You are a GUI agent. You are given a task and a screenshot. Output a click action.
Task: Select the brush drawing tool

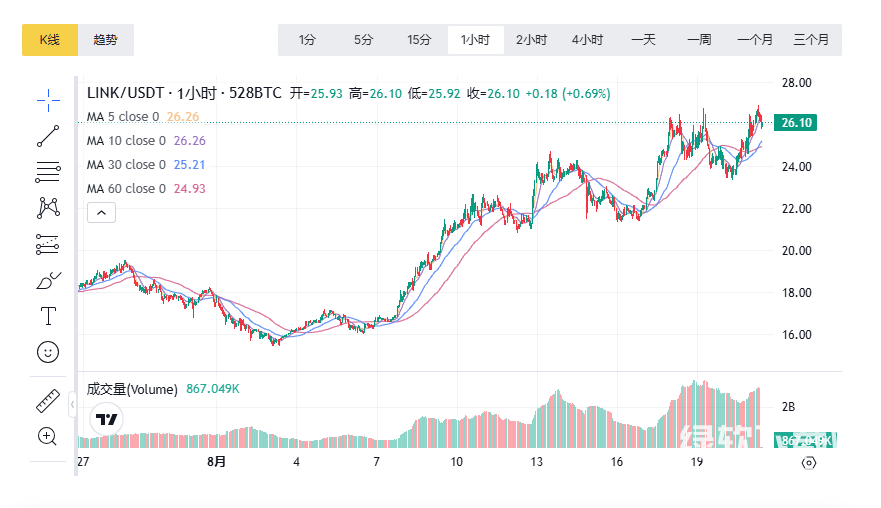click(x=48, y=280)
